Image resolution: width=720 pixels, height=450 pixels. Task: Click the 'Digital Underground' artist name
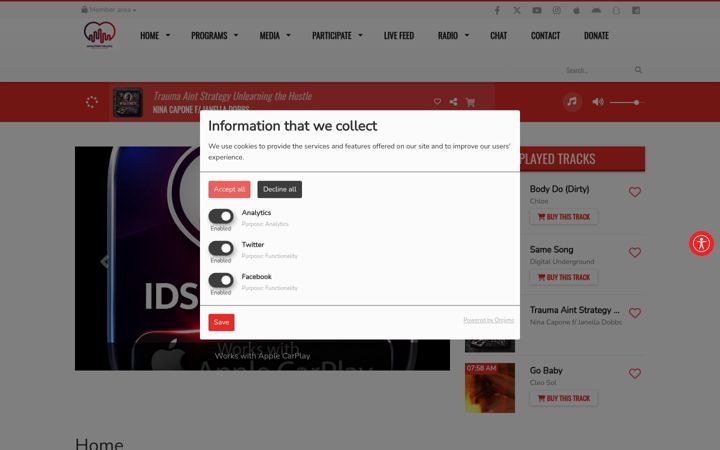click(562, 262)
